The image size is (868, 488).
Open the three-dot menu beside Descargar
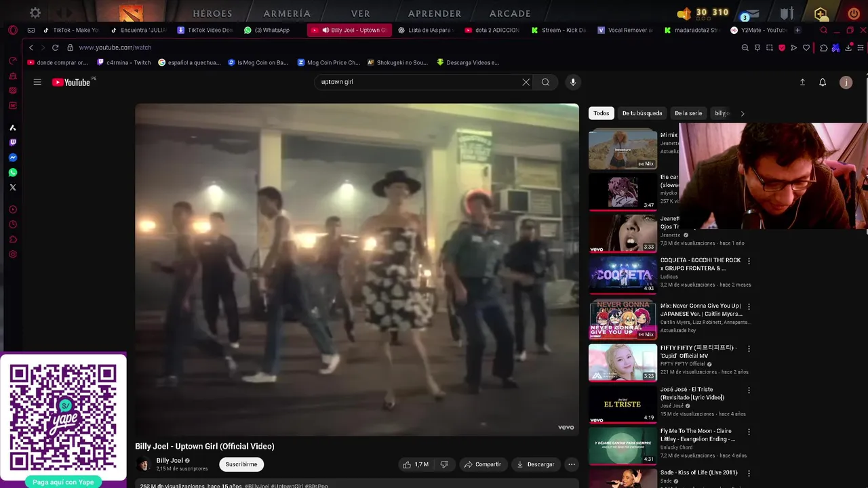(572, 464)
